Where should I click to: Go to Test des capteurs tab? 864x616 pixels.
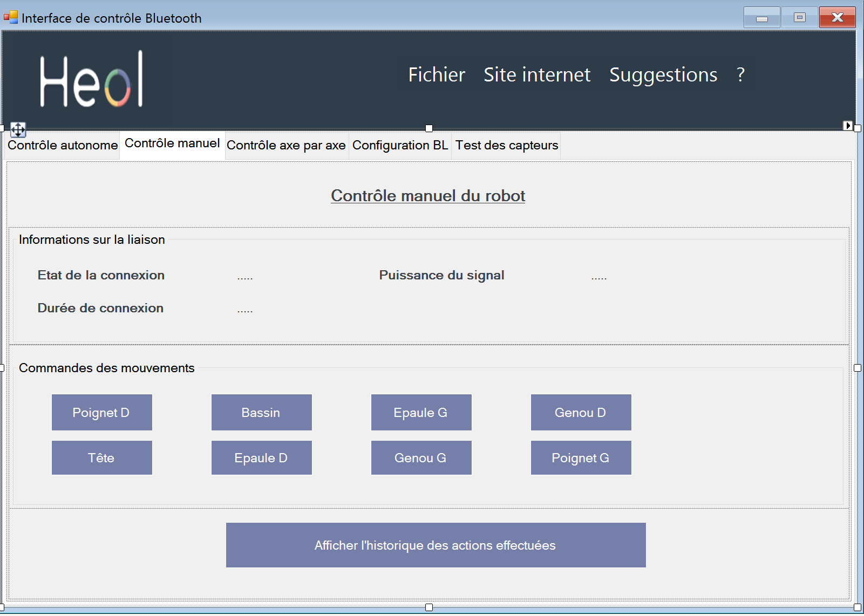507,146
